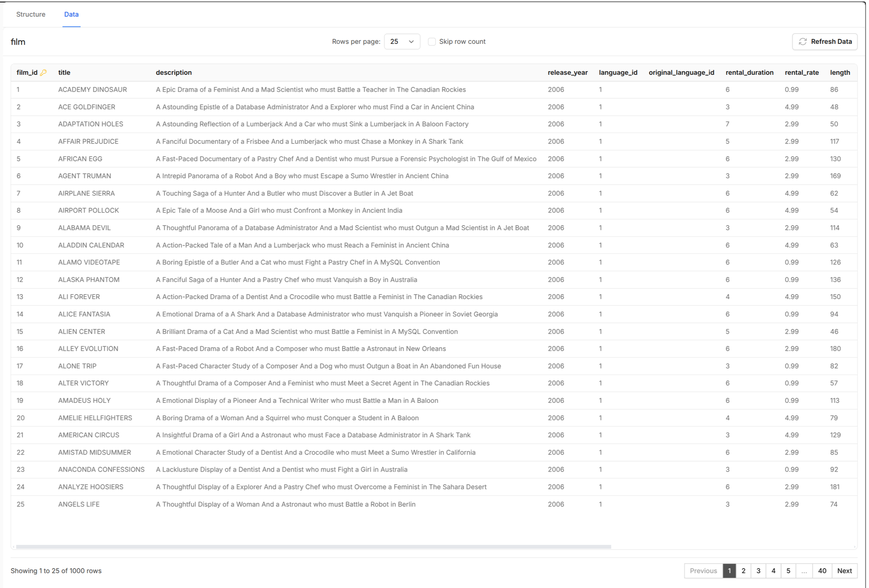Click the Next pagination button
Image resolution: width=869 pixels, height=588 pixels.
(x=845, y=571)
